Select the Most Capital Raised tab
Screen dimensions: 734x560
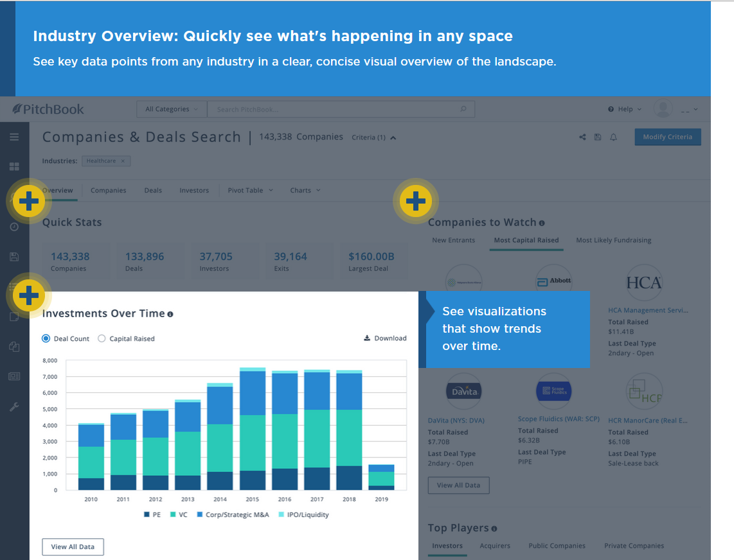click(x=526, y=240)
